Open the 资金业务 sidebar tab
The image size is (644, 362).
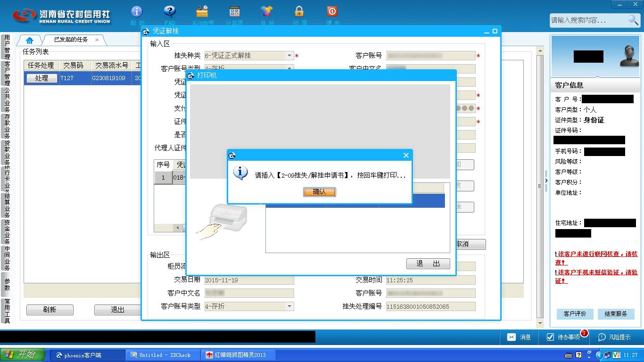pos(7,231)
